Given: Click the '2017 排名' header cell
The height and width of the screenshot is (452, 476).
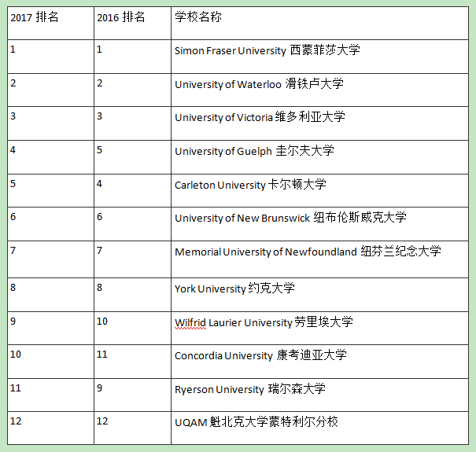Looking at the screenshot, I should 50,23.
